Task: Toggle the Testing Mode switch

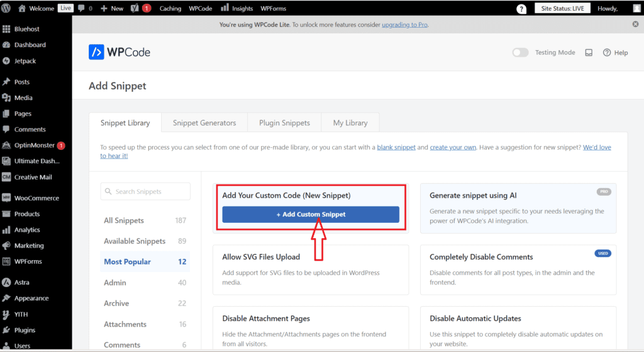Action: [x=520, y=53]
